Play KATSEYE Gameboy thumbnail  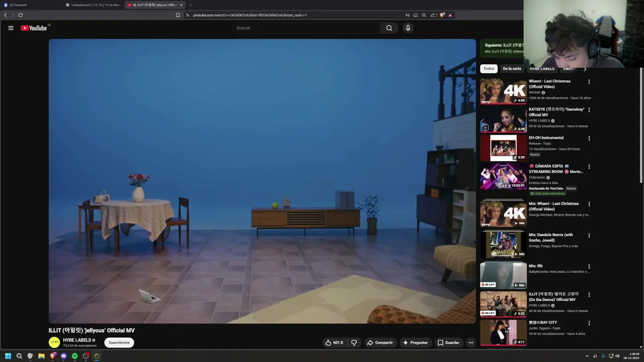[x=503, y=120]
